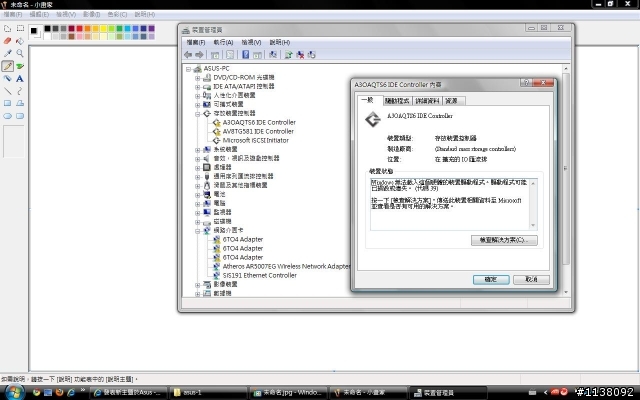Image resolution: width=640 pixels, height=400 pixels.
Task: Pick the yellow color swatch in Paint palette
Action: (103, 29)
